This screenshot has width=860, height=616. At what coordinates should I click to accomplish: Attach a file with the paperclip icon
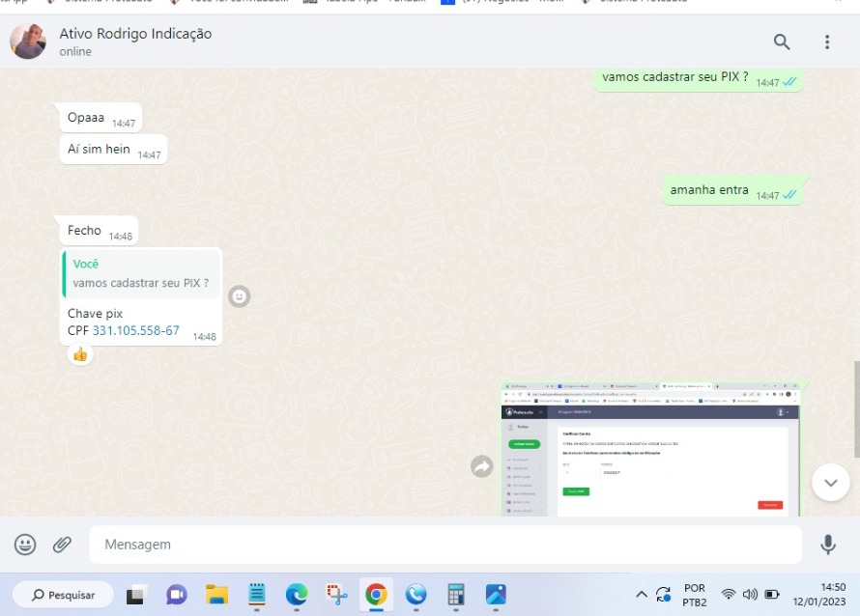(63, 545)
